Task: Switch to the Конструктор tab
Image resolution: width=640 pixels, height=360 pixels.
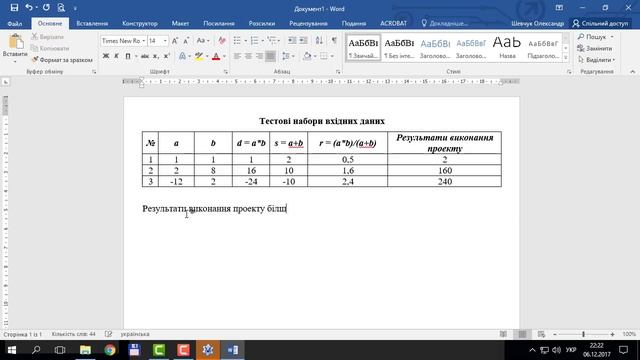Action: [140, 23]
